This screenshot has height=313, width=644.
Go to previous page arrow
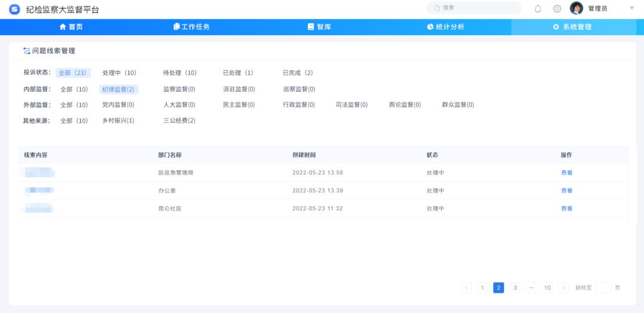coord(466,287)
